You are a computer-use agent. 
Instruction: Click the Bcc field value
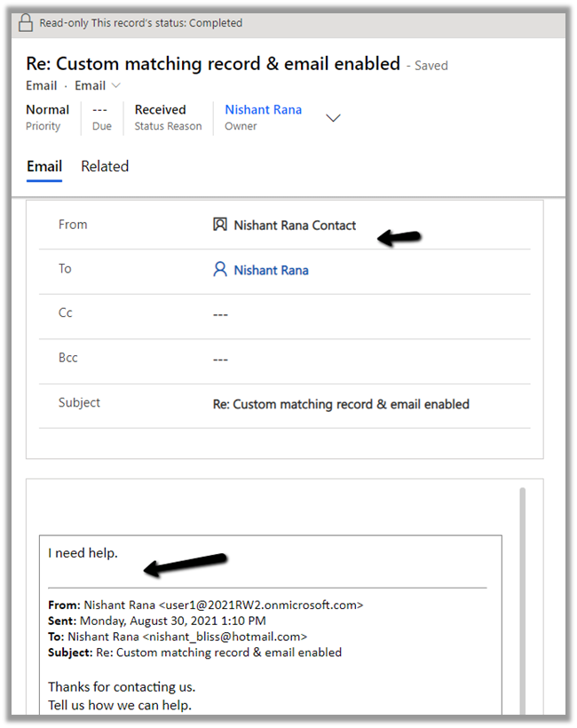tap(221, 359)
